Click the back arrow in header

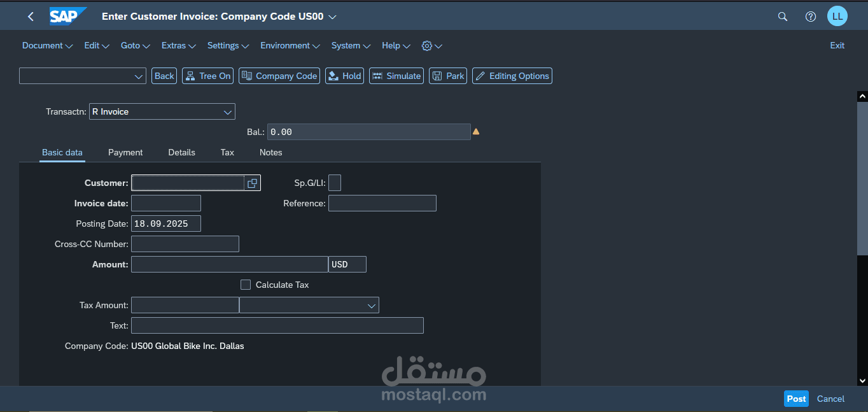tap(31, 17)
